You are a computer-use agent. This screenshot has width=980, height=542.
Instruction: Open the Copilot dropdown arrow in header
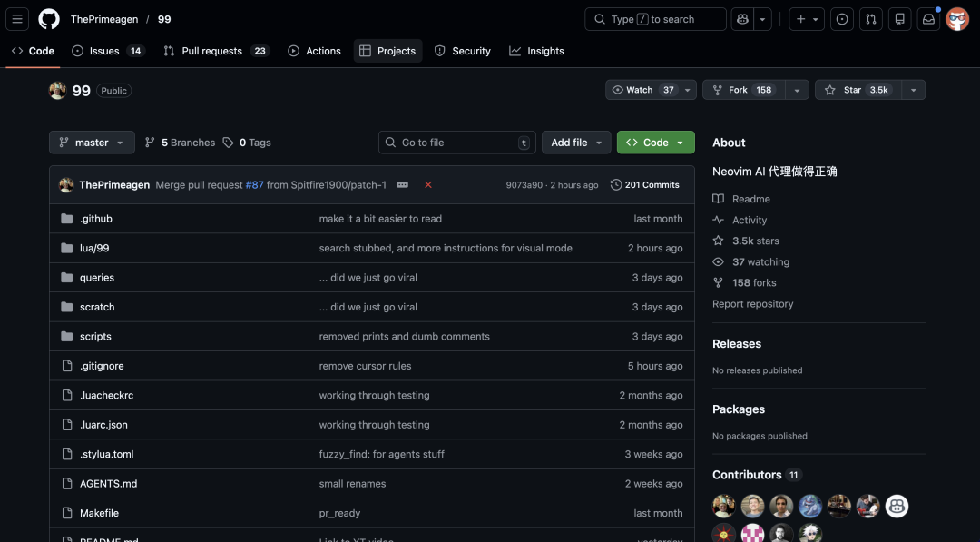pyautogui.click(x=762, y=19)
